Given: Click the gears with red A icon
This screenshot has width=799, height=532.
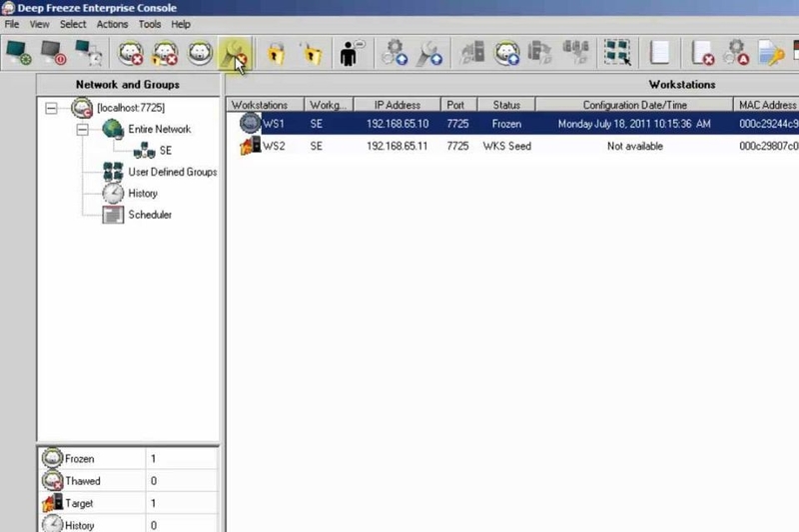Looking at the screenshot, I should coord(736,53).
